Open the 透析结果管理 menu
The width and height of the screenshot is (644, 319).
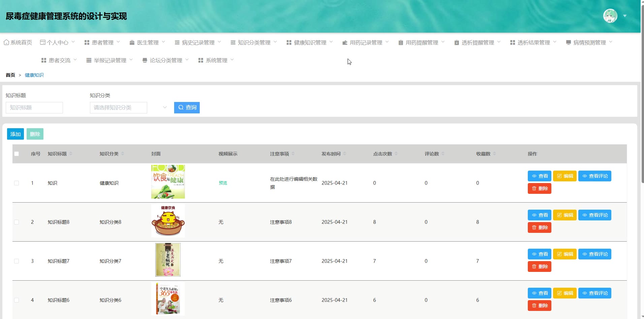coord(533,42)
